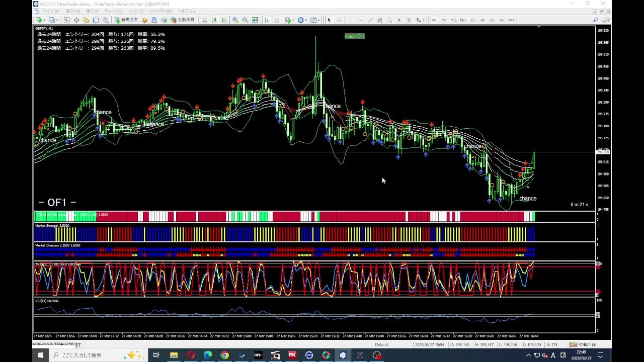Screen dimensions: 644x362
Task: Expand the new chart dropdown arrow
Action: [44, 20]
